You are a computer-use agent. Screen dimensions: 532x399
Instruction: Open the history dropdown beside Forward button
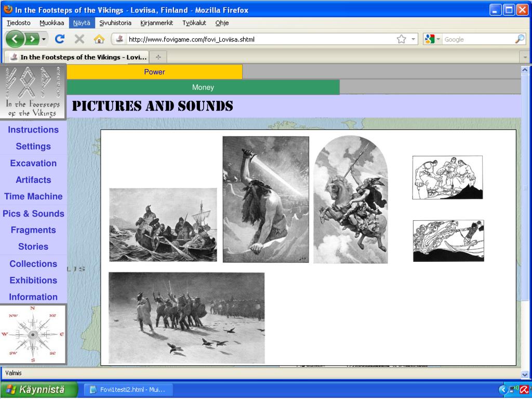coord(44,39)
